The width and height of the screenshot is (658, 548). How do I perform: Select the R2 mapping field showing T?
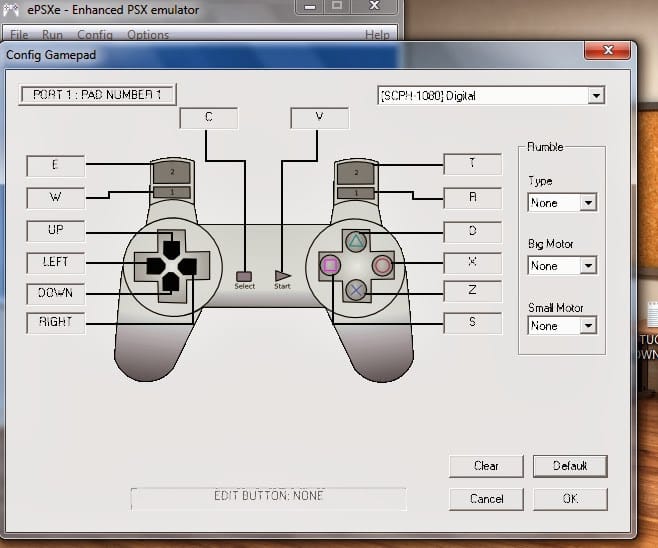[x=473, y=164]
